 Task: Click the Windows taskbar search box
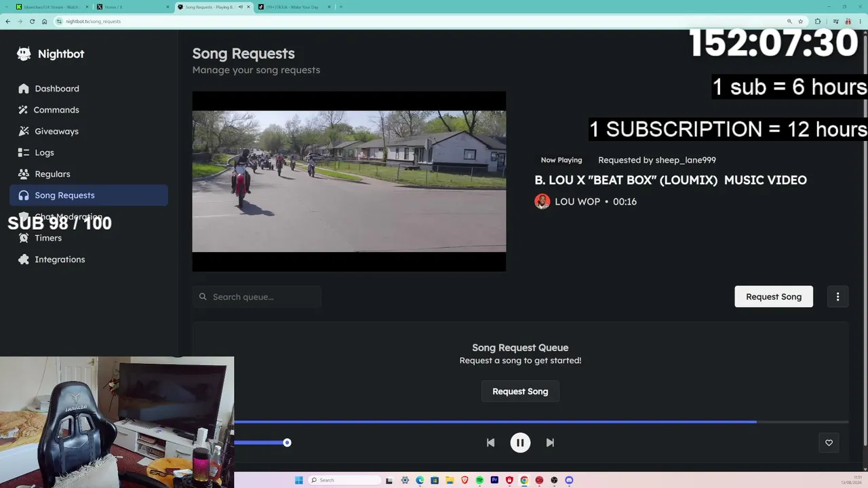click(x=344, y=481)
